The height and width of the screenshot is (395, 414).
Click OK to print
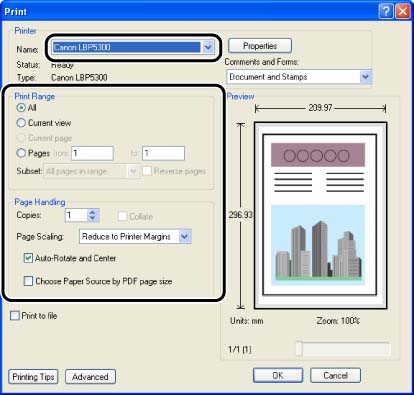(278, 376)
